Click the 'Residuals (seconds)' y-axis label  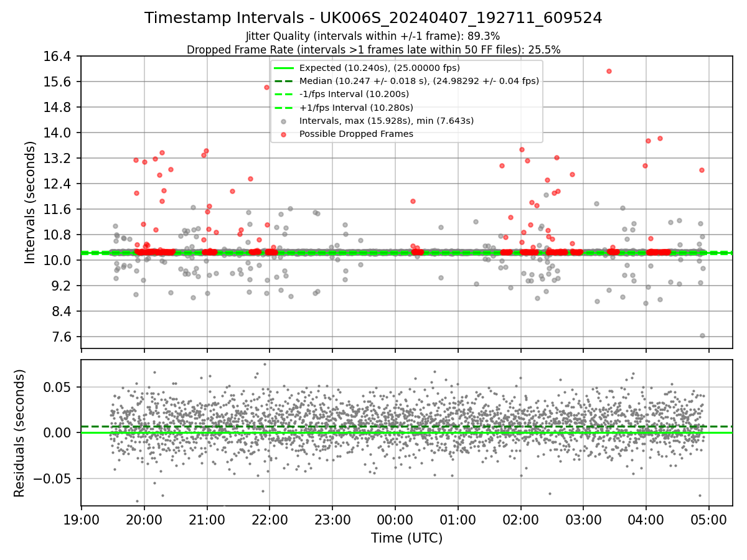pos(20,433)
